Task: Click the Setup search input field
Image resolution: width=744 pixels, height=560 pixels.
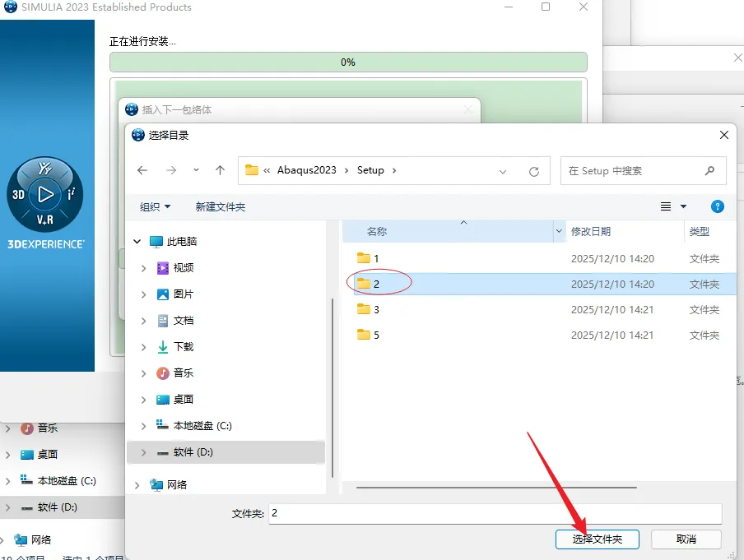Action: (643, 171)
